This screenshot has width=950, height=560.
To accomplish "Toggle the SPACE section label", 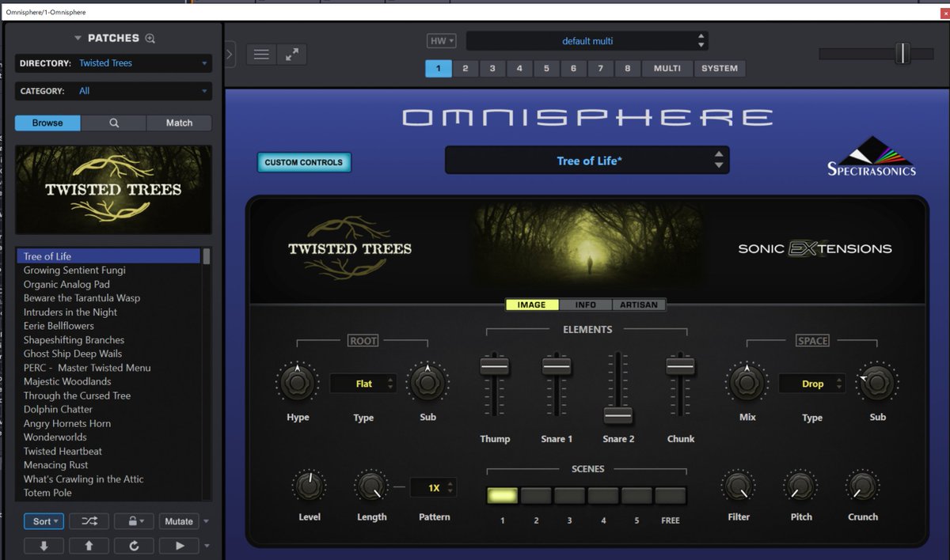I will 812,341.
